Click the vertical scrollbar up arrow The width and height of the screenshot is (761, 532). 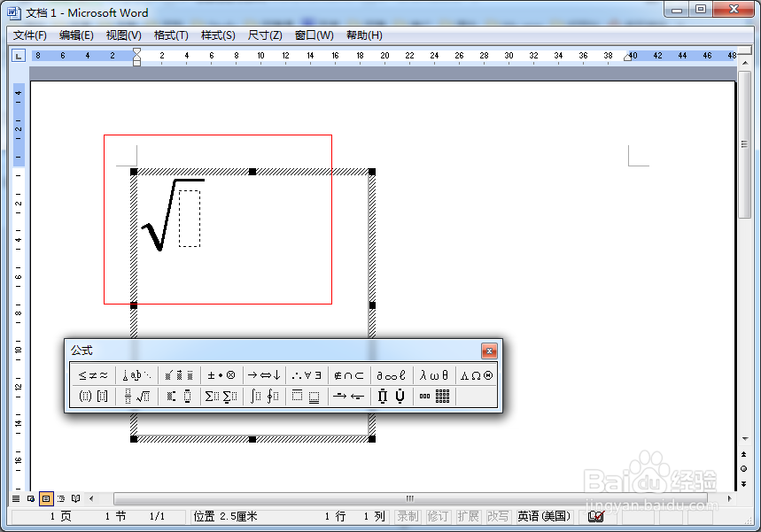(744, 63)
